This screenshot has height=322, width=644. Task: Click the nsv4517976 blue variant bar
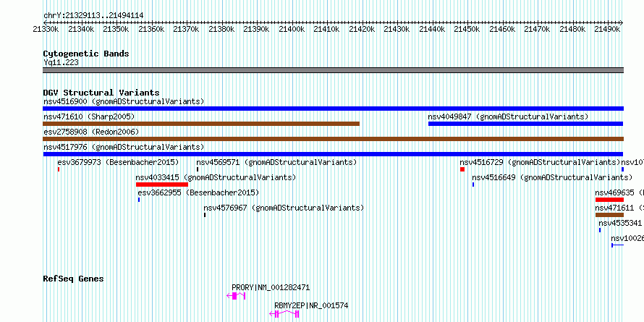coord(333,154)
